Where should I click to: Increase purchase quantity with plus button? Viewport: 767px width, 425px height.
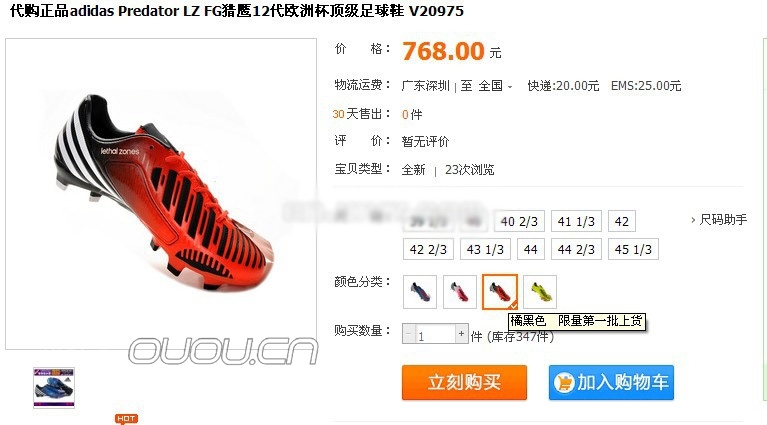[x=461, y=334]
